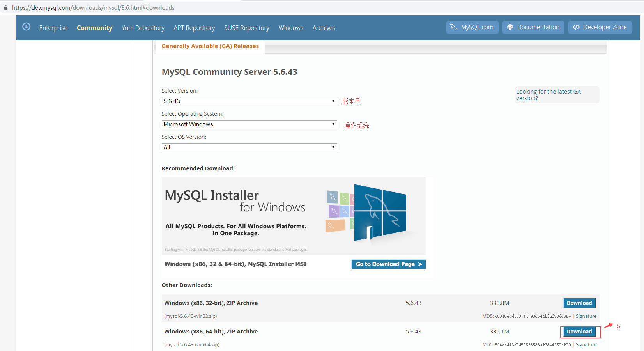
Task: Download the Windows 32-bit ZIP Archive
Action: pos(579,303)
